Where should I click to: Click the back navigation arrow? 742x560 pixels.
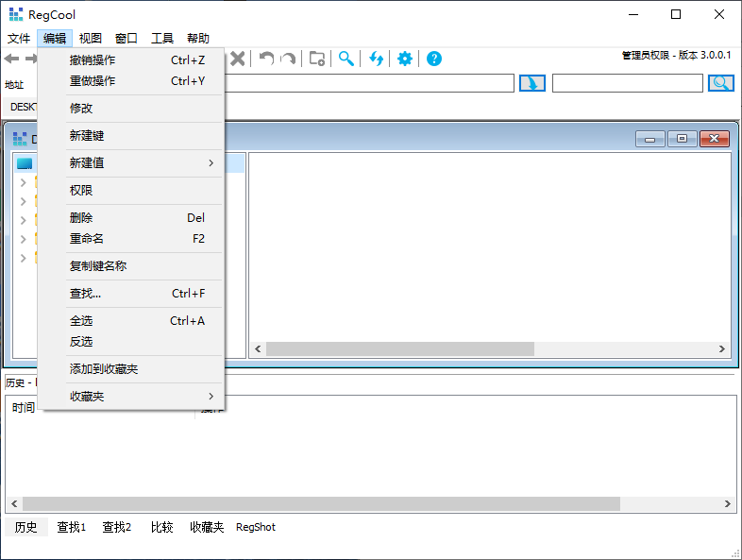click(x=11, y=59)
